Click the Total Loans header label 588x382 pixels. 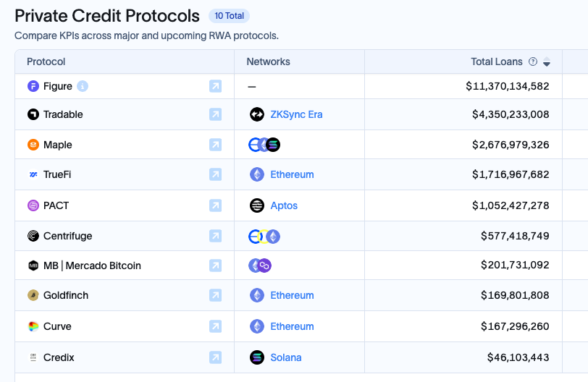click(x=497, y=61)
